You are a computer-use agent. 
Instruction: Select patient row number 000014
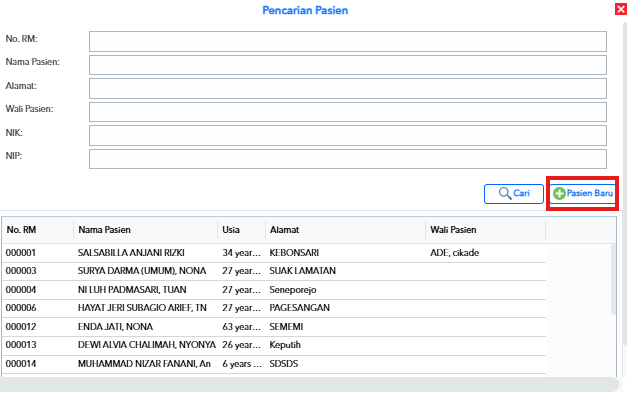pyautogui.click(x=21, y=364)
